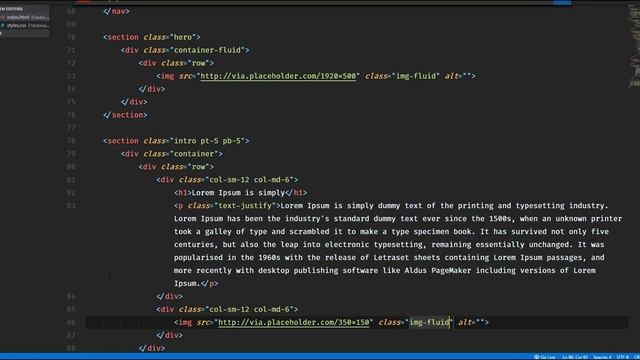Follow the via.placeholder.com/350x150 link

[x=293, y=322]
